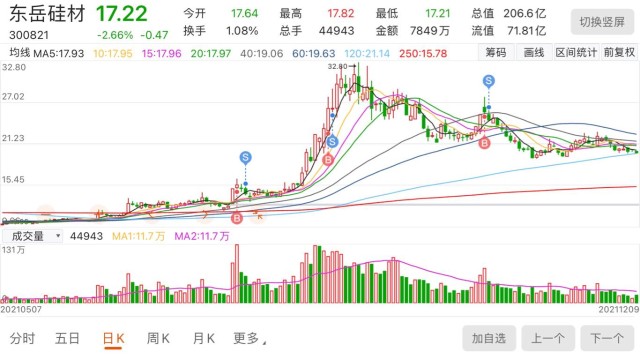This screenshot has height=360, width=640.
Task: Go to next stock with 下一个
Action: point(607,338)
